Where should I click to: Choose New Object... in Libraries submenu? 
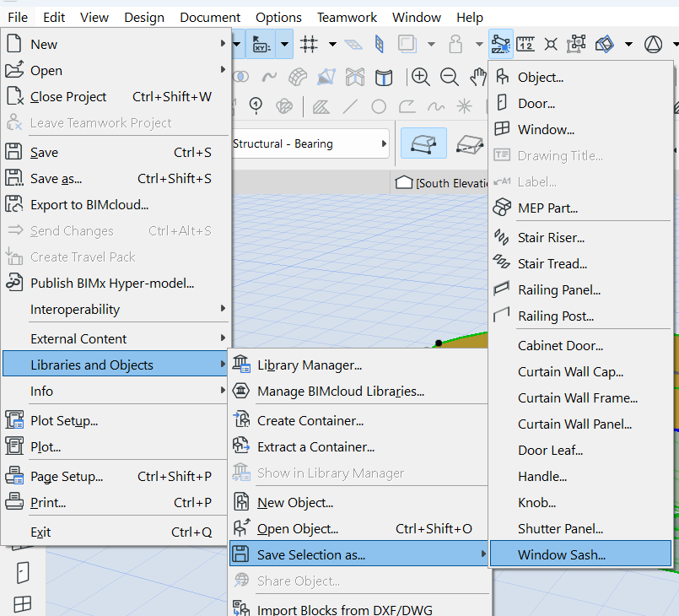(x=358, y=502)
